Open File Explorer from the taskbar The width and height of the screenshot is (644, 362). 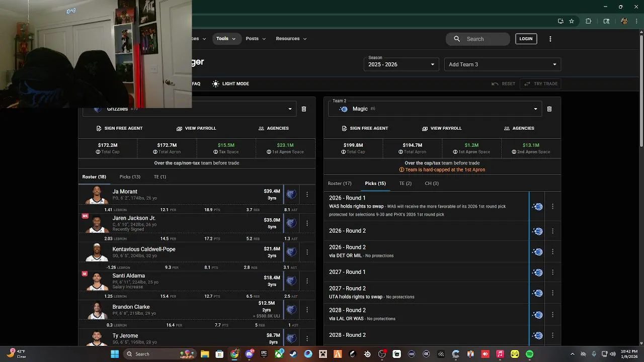pos(205,354)
